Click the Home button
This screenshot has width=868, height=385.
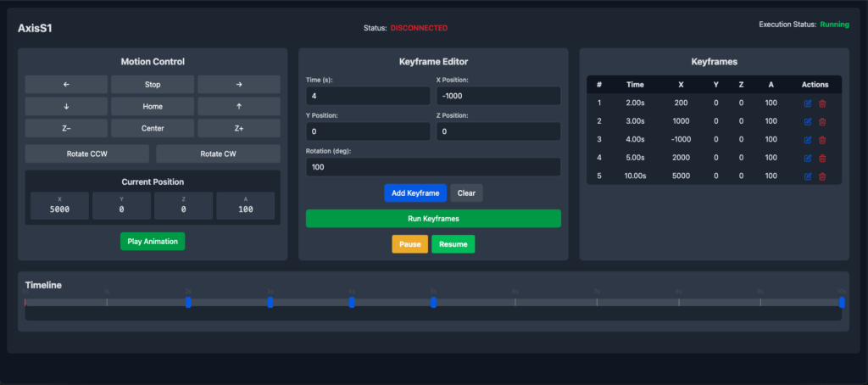click(x=153, y=107)
